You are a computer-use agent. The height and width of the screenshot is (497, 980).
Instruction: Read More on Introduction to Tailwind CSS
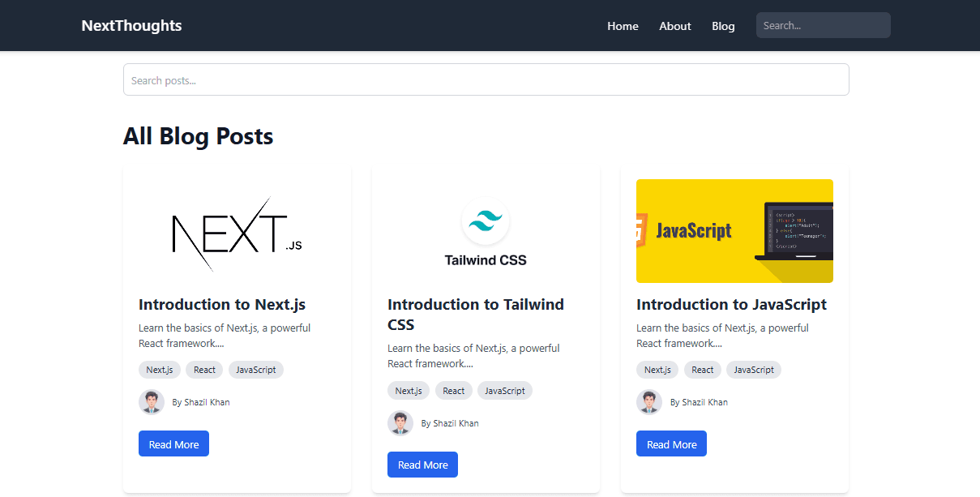click(422, 465)
